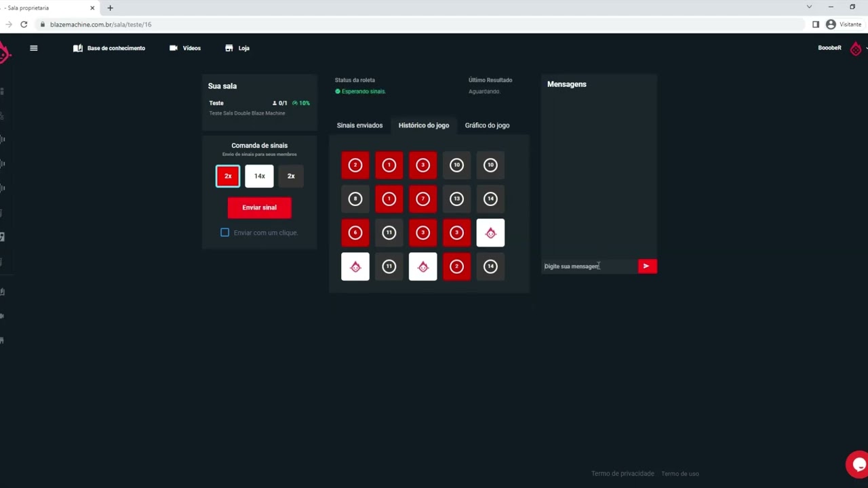Open the Visitante profile button
The height and width of the screenshot is (488, 868).
[844, 24]
